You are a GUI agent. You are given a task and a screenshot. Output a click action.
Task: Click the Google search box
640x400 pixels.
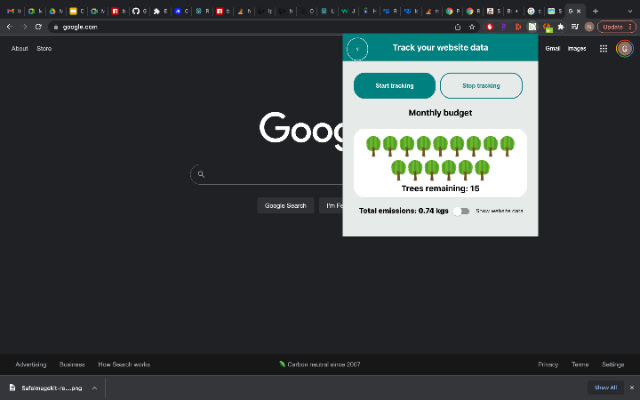(267, 174)
